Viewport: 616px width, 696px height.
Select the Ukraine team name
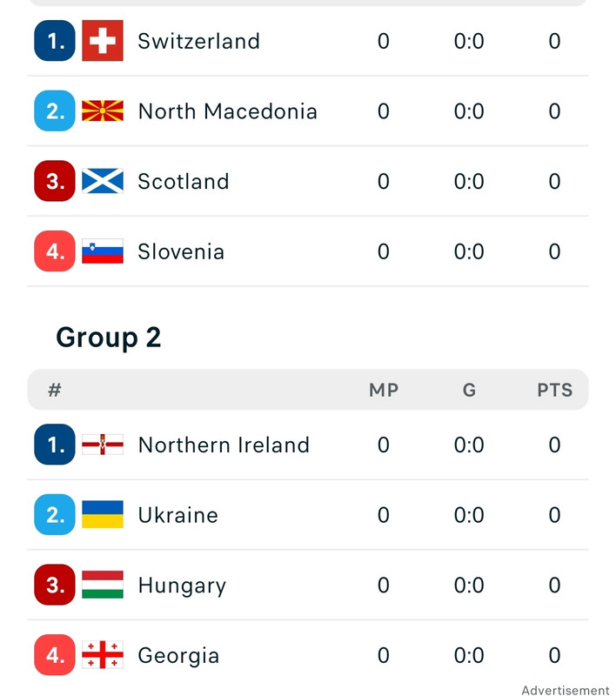pos(178,515)
